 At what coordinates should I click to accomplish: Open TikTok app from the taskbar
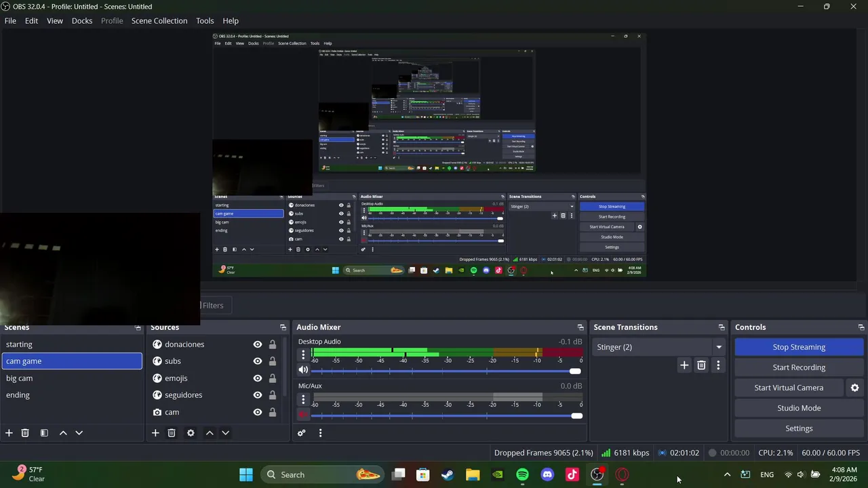[572, 474]
